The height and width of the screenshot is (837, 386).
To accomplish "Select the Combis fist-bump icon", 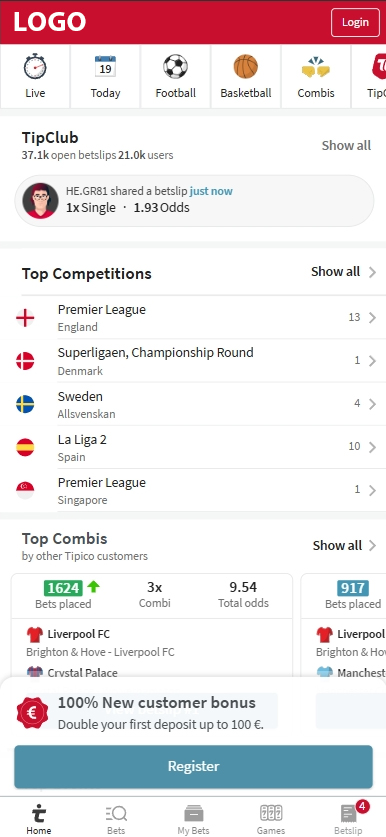I will pyautogui.click(x=316, y=67).
